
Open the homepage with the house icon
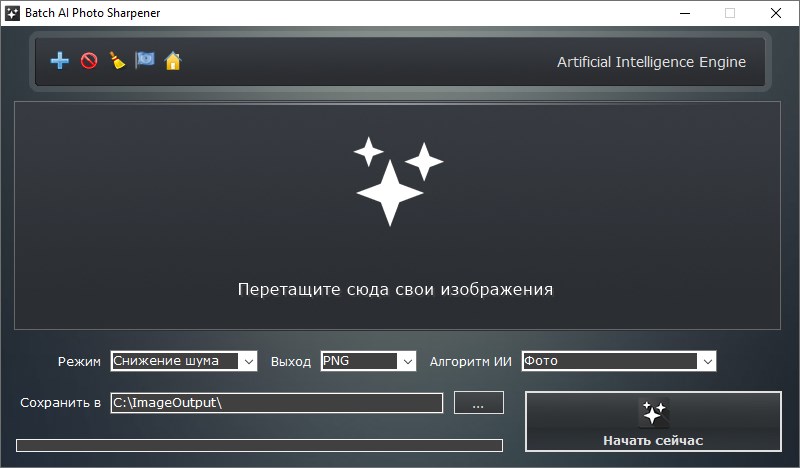click(173, 61)
